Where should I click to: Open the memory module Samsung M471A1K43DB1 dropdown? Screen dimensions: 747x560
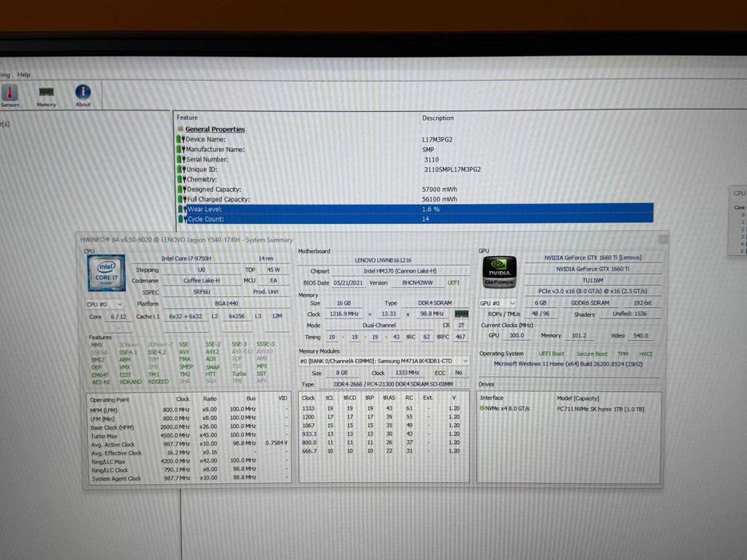tap(384, 361)
